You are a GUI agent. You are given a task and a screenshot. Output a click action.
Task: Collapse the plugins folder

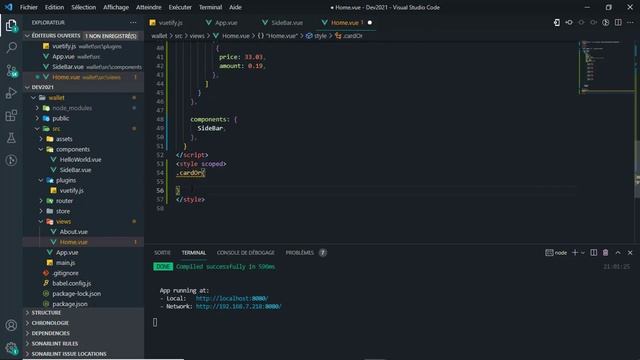(41, 180)
